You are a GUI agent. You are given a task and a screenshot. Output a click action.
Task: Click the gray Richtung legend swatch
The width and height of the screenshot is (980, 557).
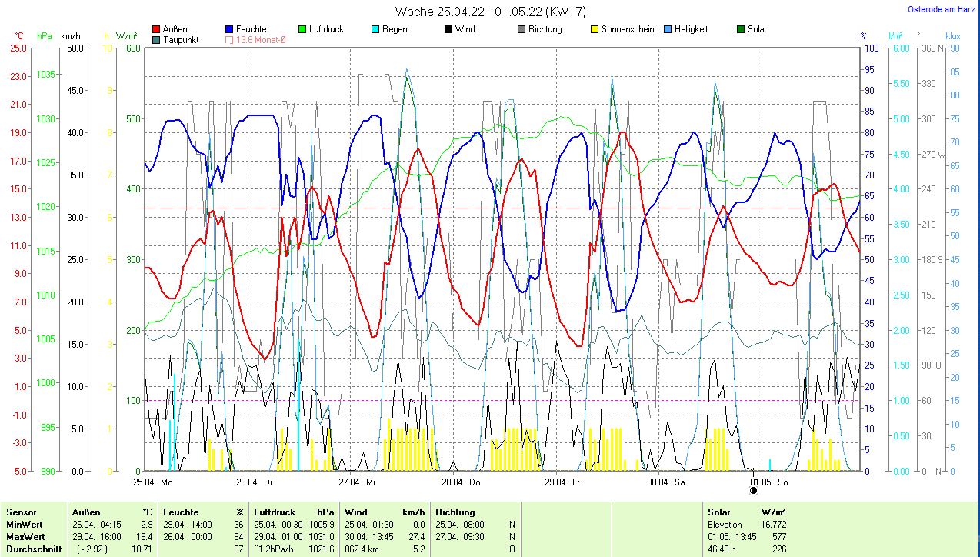click(x=522, y=30)
